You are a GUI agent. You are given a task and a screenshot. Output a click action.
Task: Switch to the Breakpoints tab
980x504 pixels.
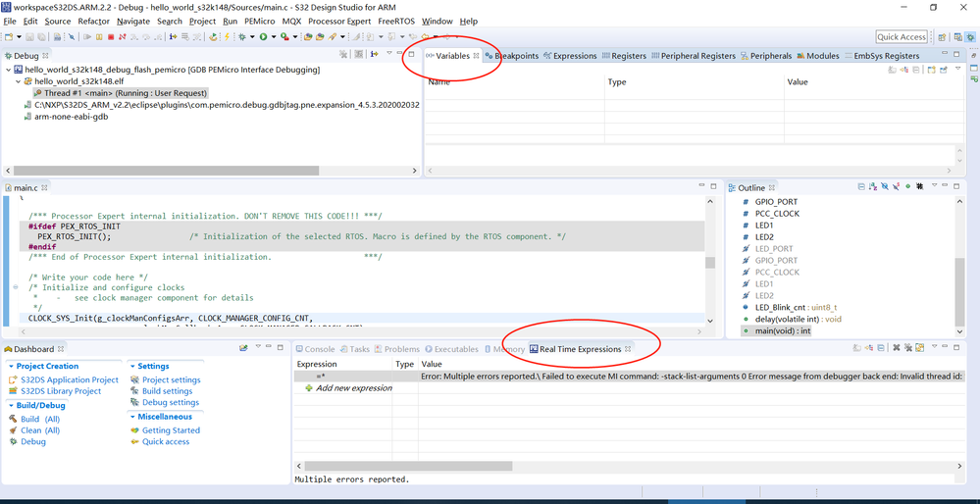(512, 56)
